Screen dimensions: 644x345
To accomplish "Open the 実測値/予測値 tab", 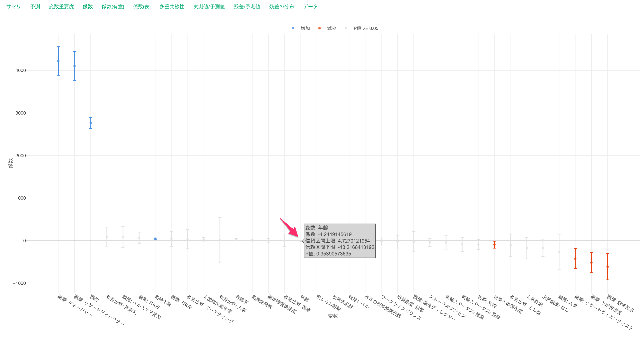I will [x=209, y=6].
